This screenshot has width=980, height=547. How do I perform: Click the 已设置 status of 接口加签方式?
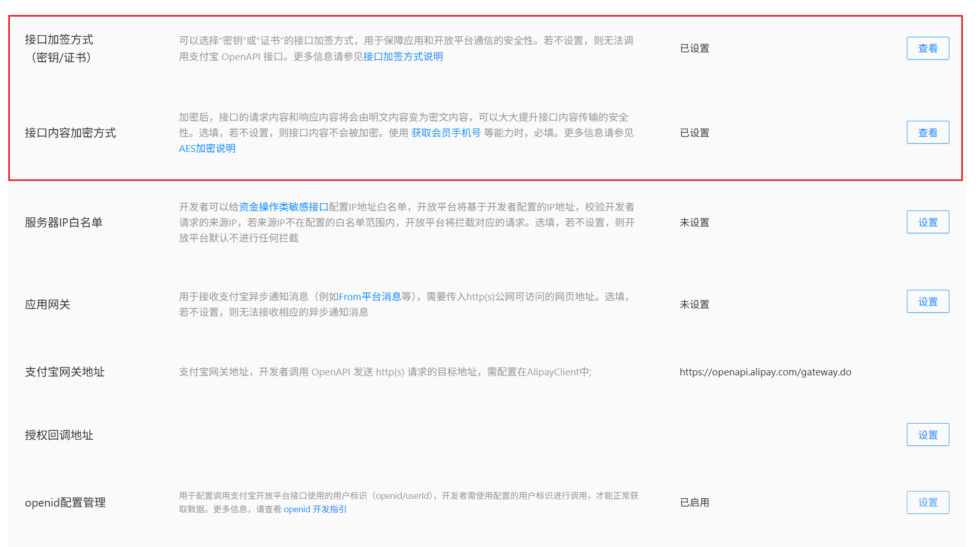coord(694,48)
